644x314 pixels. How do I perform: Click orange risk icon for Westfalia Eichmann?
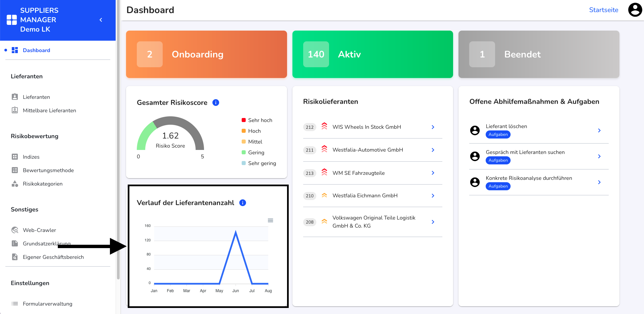[x=324, y=195]
